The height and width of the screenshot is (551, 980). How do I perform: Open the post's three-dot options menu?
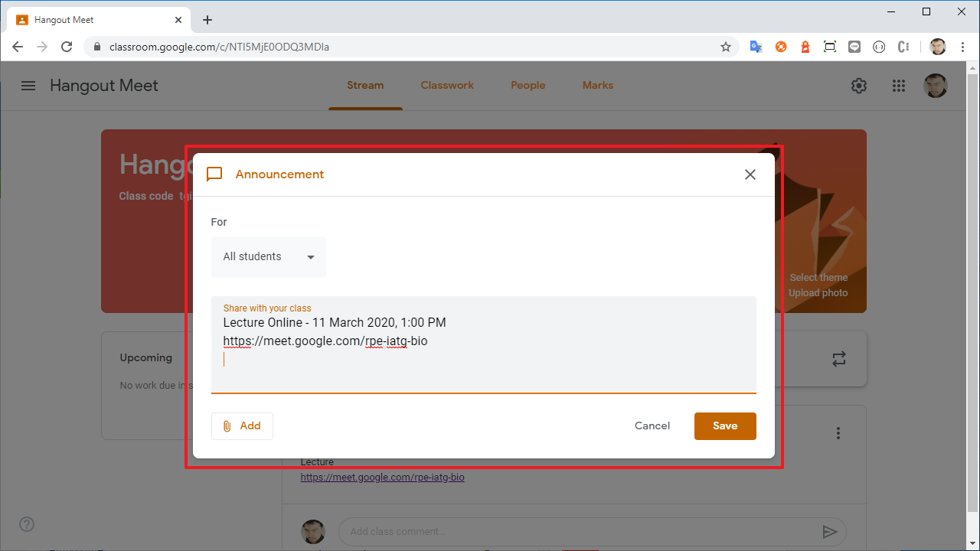(838, 434)
